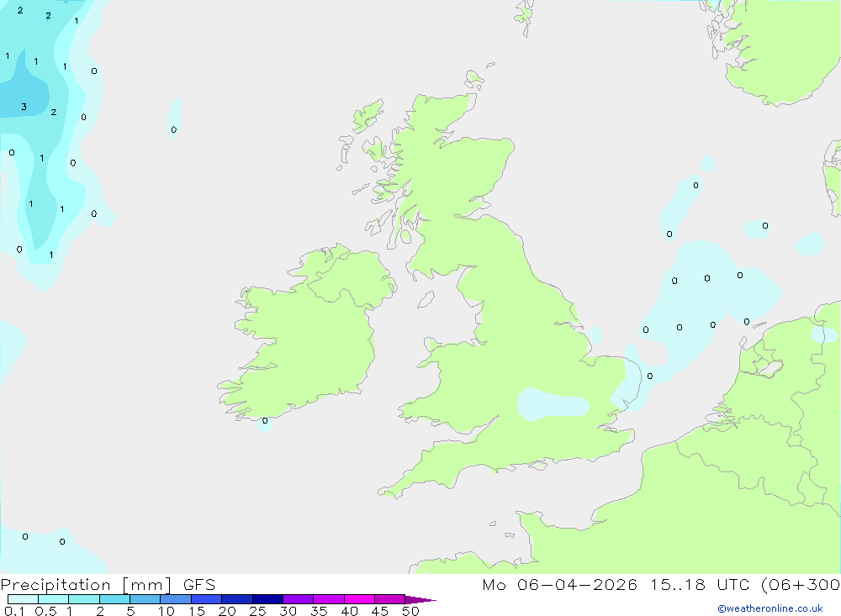Select legend swatch between 2 and 5
841x616 pixels.
coord(114,599)
